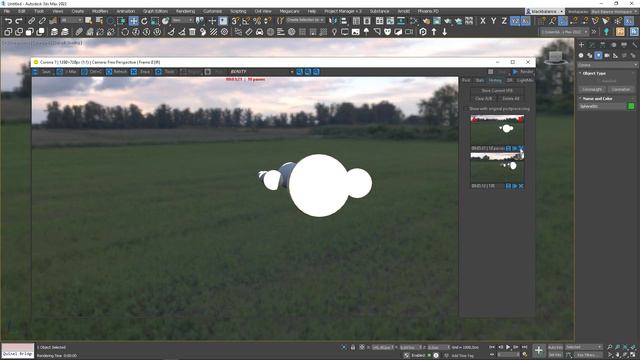Image resolution: width=640 pixels, height=360 pixels.
Task: Click the car icon in second toolbar
Action: pos(260,32)
